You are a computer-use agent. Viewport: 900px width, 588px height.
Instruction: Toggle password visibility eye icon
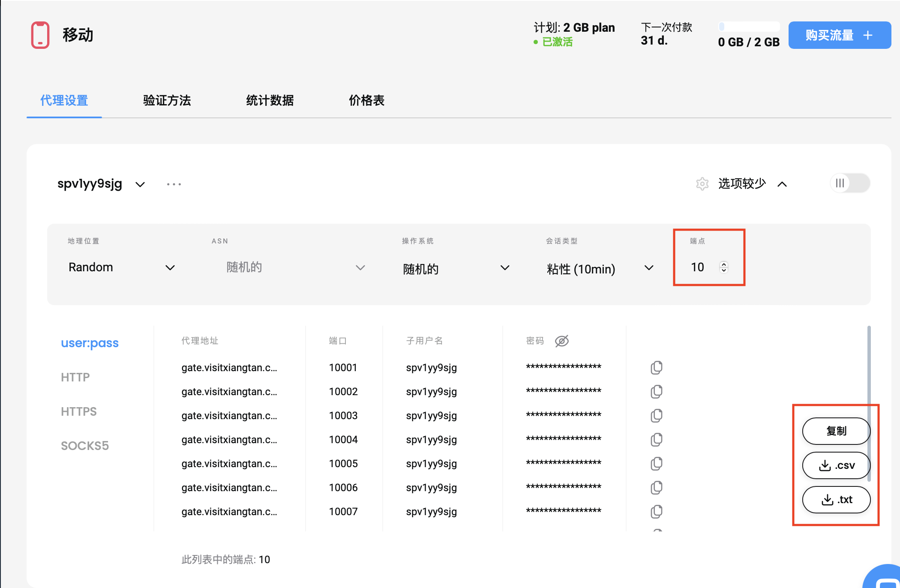pos(562,341)
